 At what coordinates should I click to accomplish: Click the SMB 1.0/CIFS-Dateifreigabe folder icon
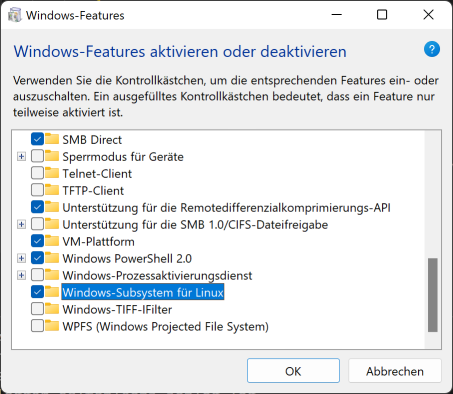[x=52, y=224]
